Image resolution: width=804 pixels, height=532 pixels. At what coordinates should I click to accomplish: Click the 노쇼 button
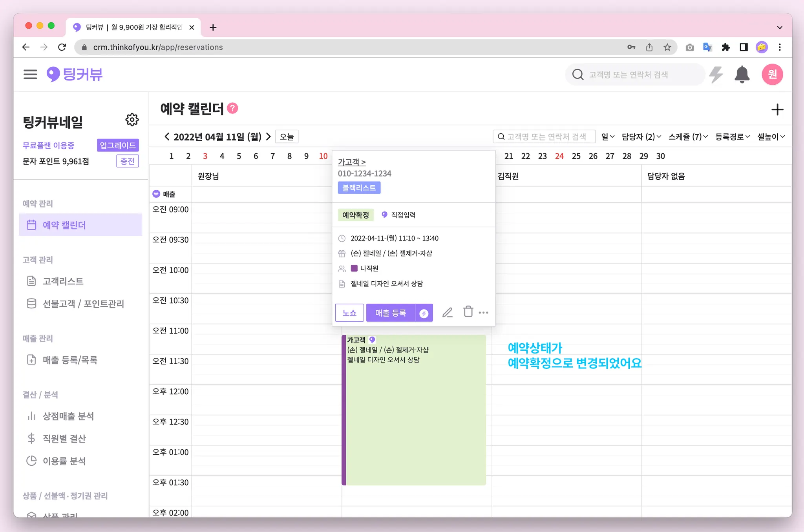(x=349, y=313)
